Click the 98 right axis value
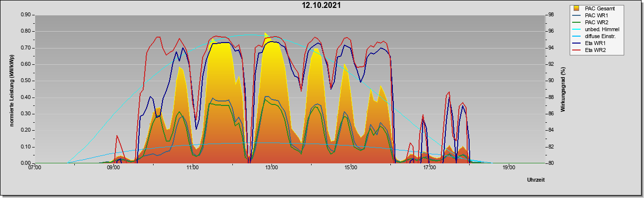 [551, 15]
